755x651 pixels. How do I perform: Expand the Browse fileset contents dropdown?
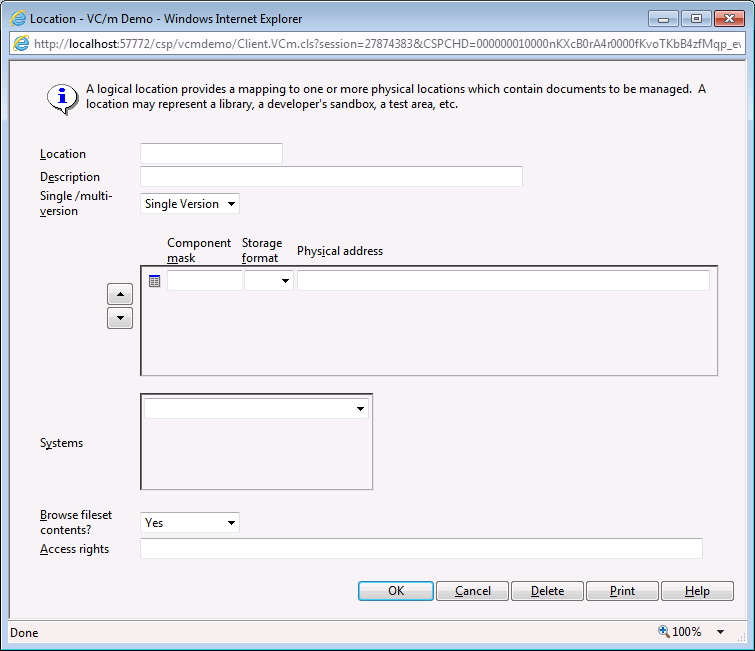tap(190, 522)
